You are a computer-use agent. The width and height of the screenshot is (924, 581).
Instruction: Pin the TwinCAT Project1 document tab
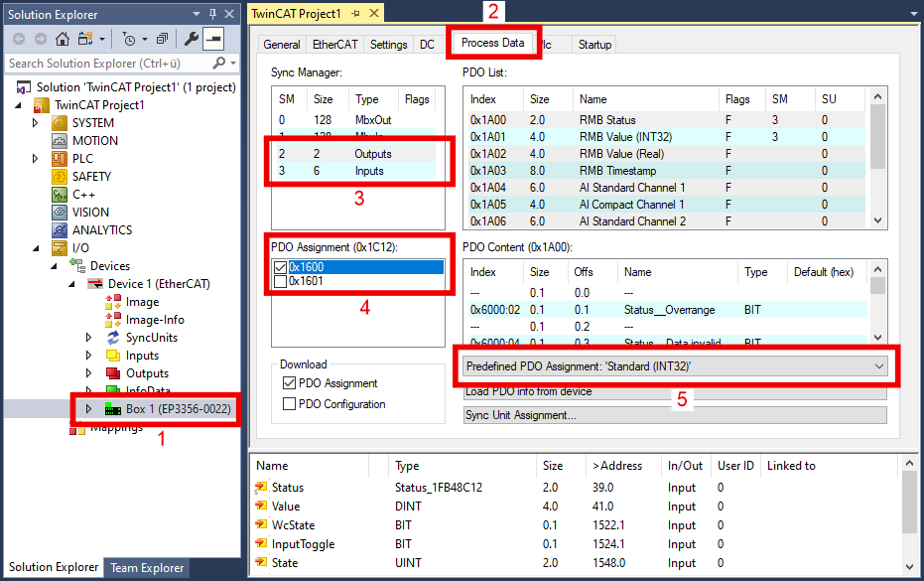point(356,13)
